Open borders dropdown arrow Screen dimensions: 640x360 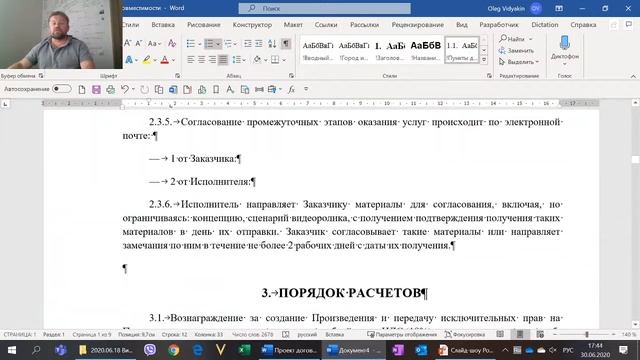[284, 60]
